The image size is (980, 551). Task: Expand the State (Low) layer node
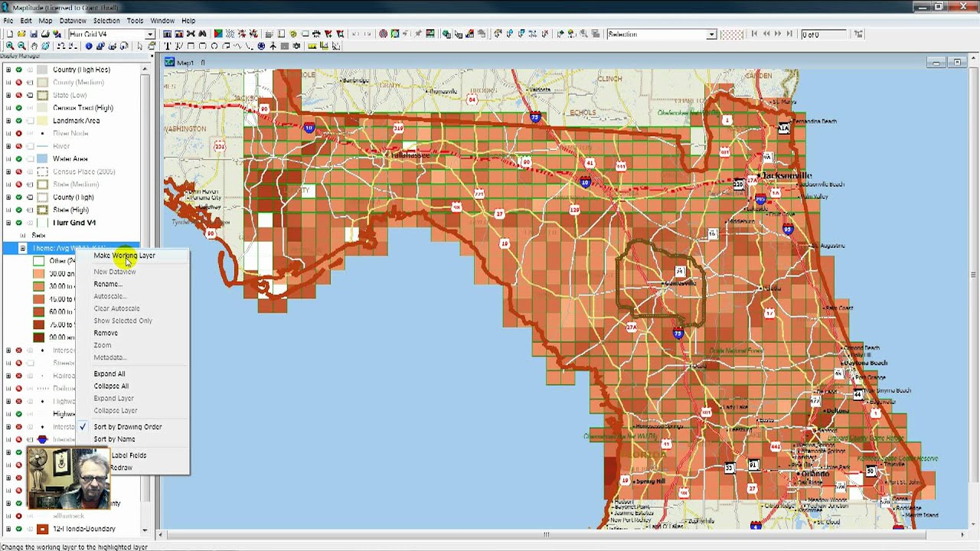(x=8, y=95)
